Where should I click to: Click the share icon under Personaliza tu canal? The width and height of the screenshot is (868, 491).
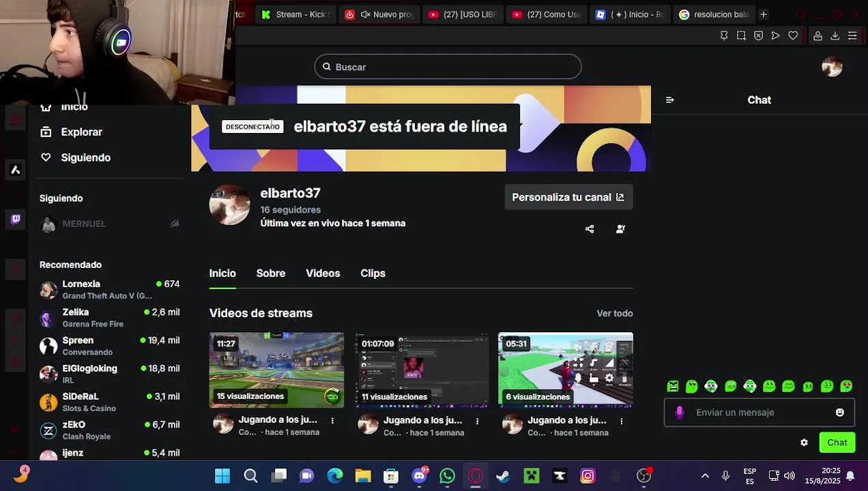tap(590, 229)
